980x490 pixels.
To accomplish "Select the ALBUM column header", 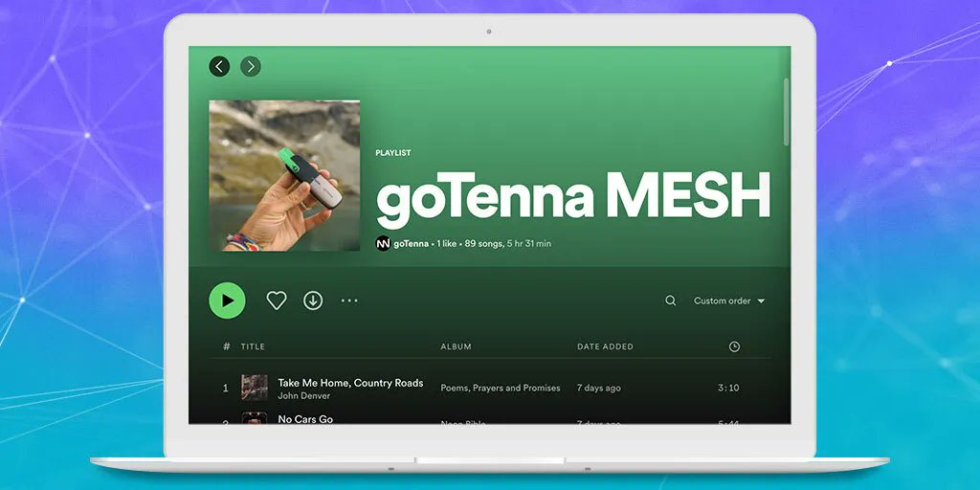I will click(456, 346).
